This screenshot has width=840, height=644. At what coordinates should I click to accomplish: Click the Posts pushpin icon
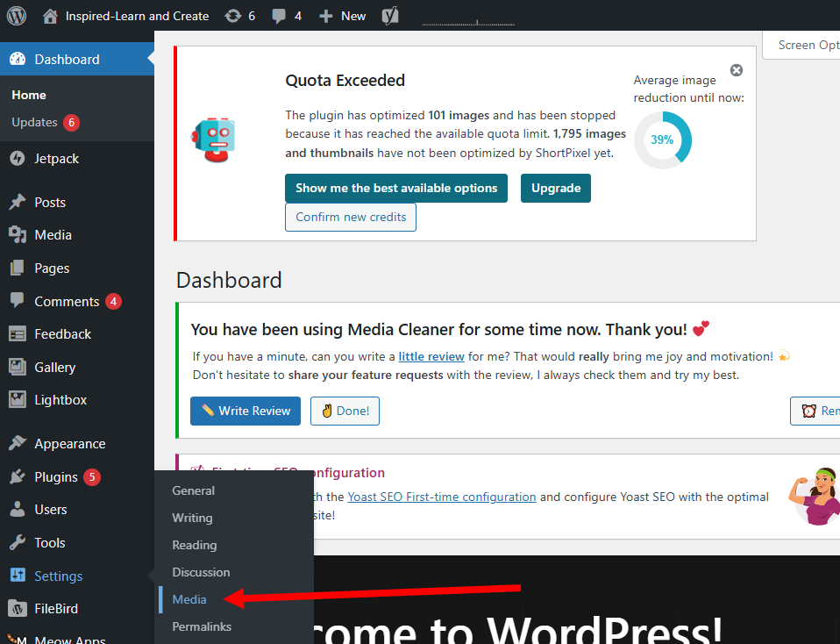point(18,202)
